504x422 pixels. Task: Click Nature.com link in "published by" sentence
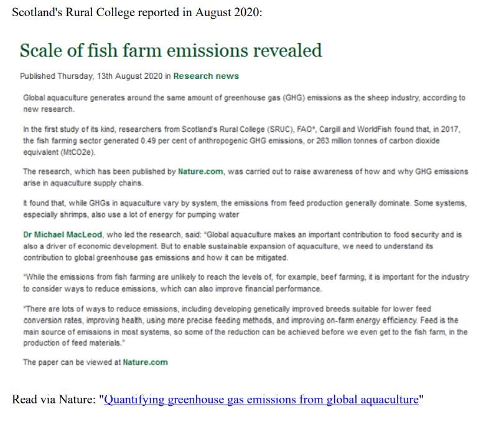tap(200, 172)
